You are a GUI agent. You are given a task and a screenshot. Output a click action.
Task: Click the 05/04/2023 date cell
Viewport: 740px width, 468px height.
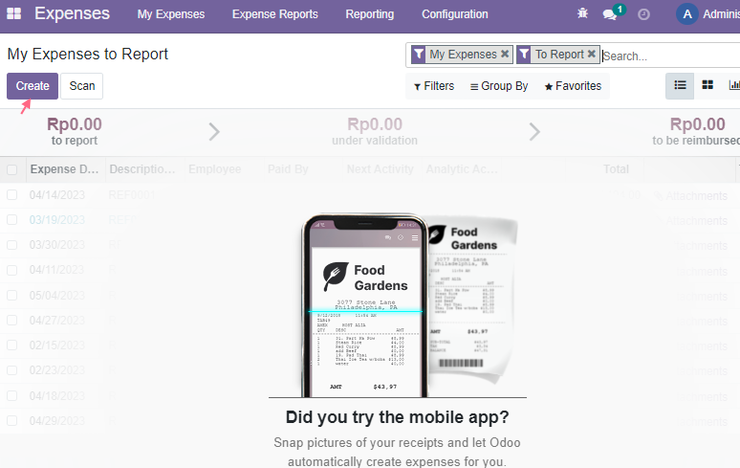pos(57,296)
